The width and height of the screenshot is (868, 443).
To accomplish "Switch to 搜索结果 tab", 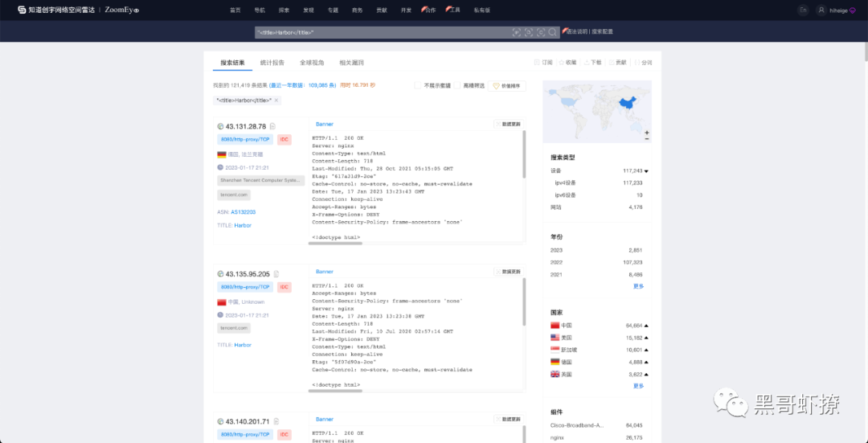I will pyautogui.click(x=232, y=63).
